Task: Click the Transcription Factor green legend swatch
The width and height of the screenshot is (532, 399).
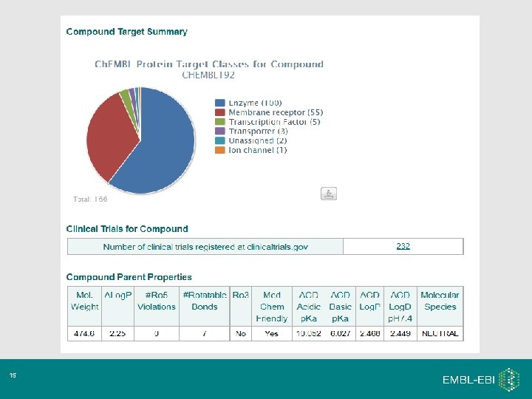Action: 220,122
